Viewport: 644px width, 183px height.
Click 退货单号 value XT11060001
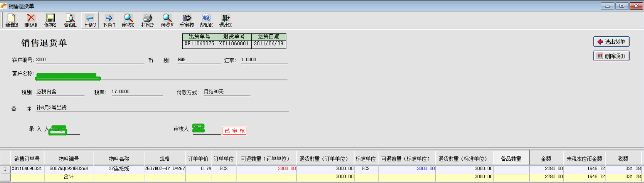[x=234, y=44]
